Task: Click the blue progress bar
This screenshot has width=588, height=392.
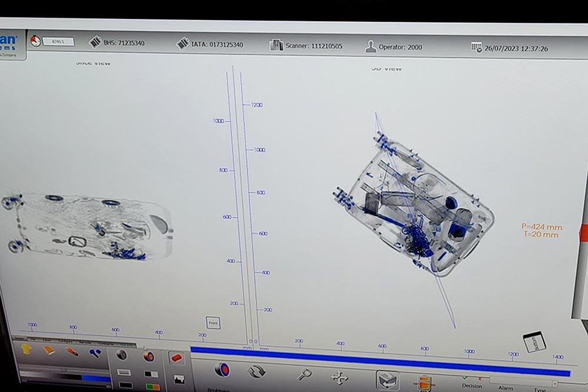Action: [380, 361]
